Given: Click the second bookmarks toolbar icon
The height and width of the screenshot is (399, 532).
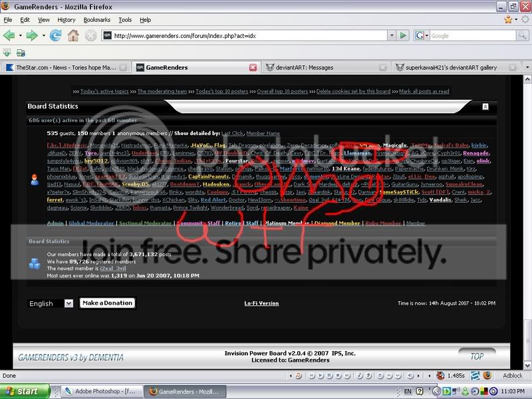Looking at the screenshot, I should (x=21, y=53).
